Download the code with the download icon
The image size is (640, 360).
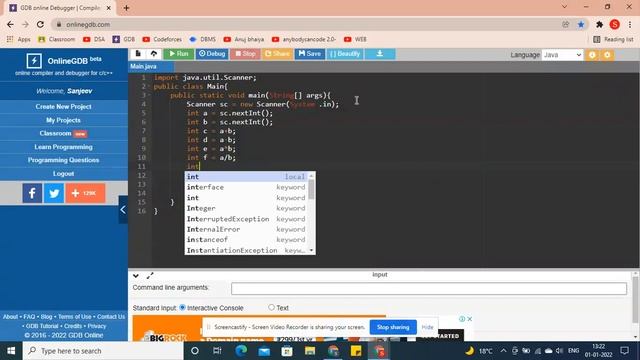tap(380, 54)
